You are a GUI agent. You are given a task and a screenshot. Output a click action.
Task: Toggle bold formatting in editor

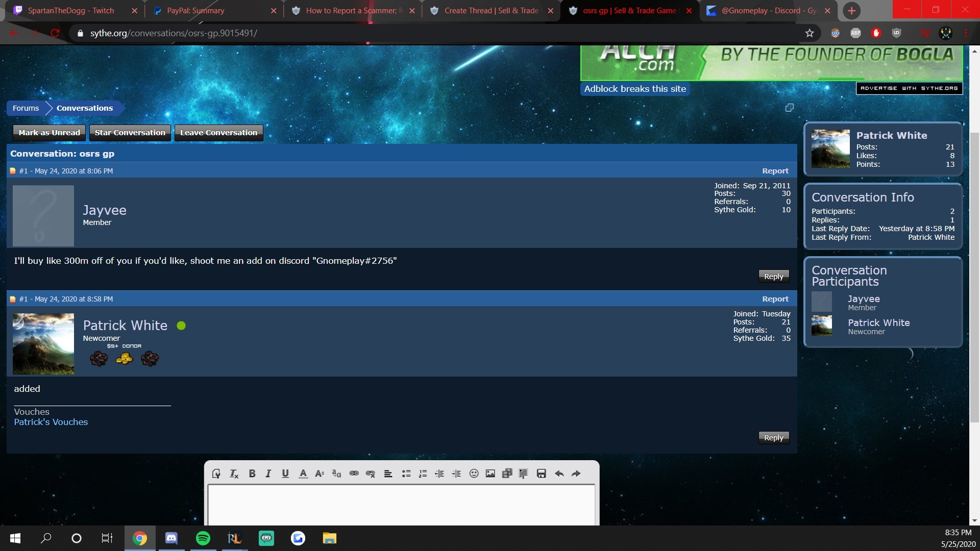252,473
